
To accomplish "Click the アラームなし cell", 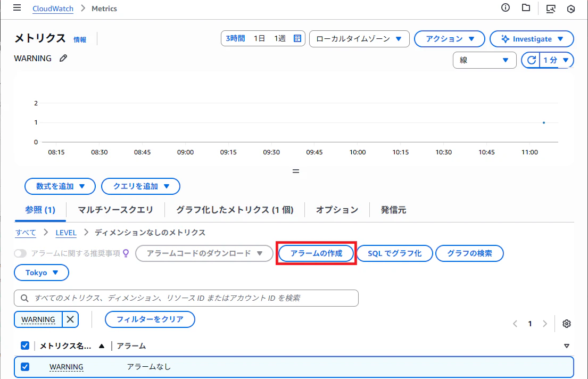I will (149, 367).
